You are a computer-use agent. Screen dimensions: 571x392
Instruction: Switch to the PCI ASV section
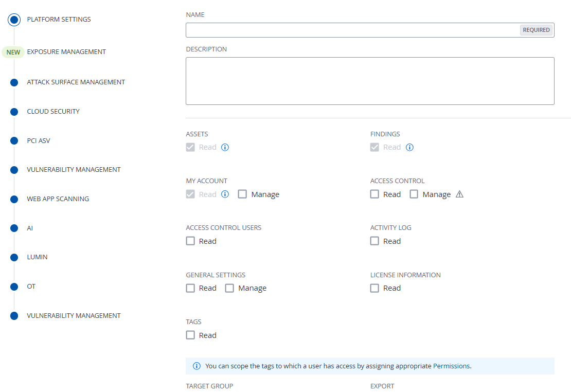(39, 141)
